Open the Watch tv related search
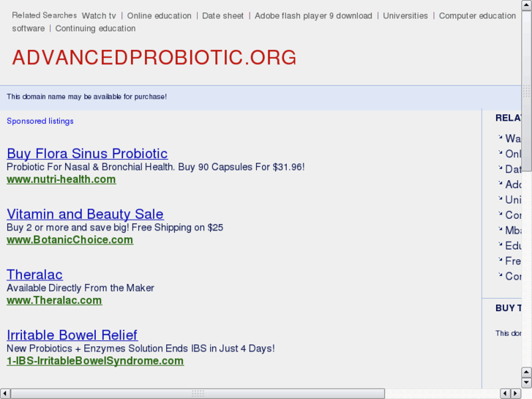532x399 pixels. (x=99, y=15)
